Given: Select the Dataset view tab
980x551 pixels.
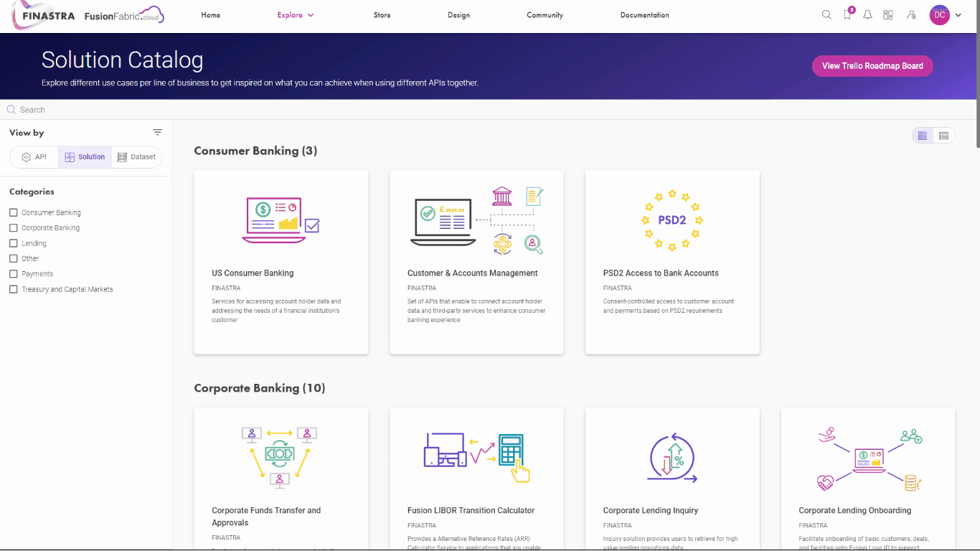Looking at the screenshot, I should click(x=136, y=157).
